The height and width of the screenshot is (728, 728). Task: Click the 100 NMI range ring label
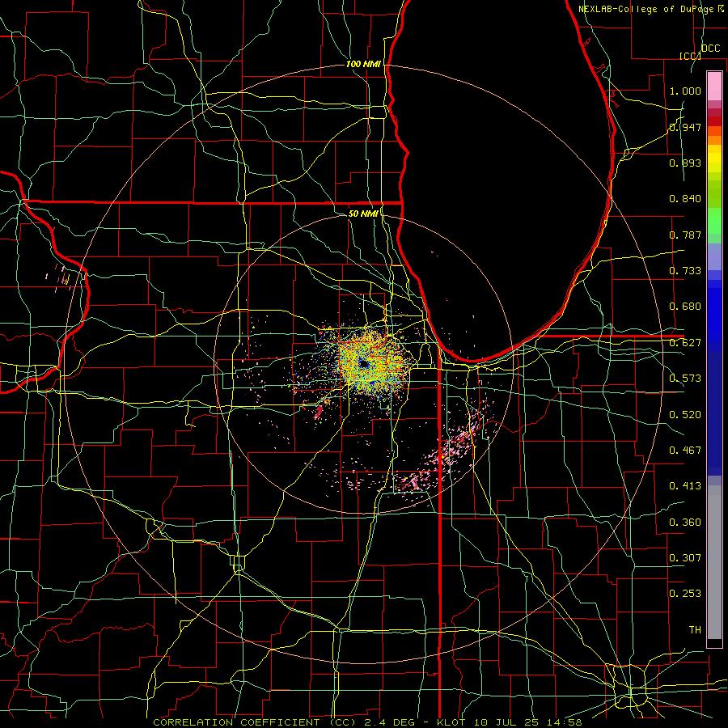pos(363,64)
